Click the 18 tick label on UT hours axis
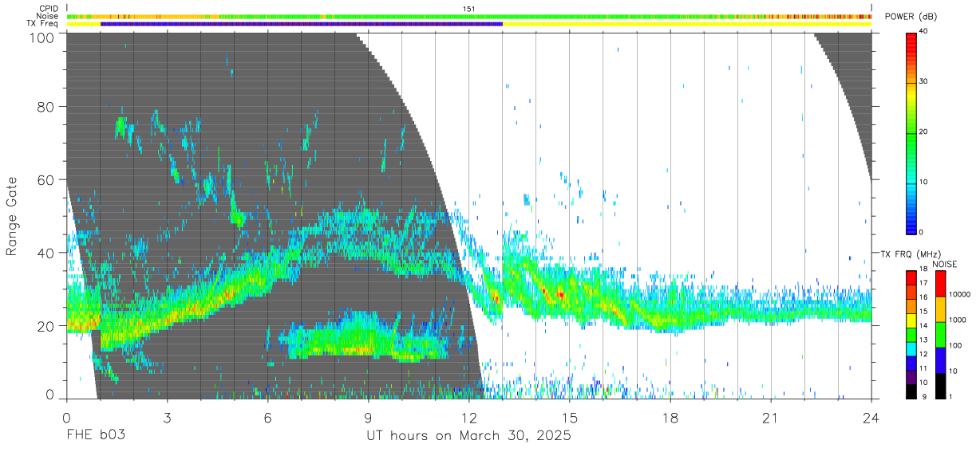The height and width of the screenshot is (452, 980). coord(670,418)
